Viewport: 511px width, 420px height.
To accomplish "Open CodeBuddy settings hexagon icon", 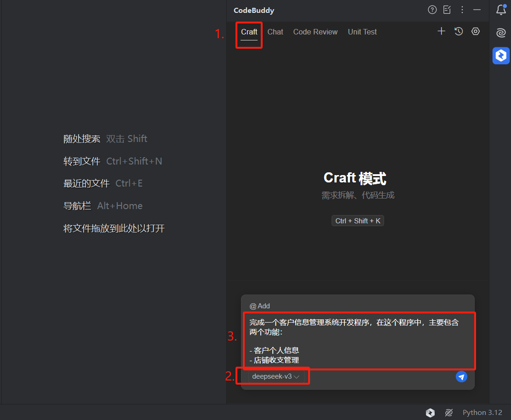I will click(476, 31).
